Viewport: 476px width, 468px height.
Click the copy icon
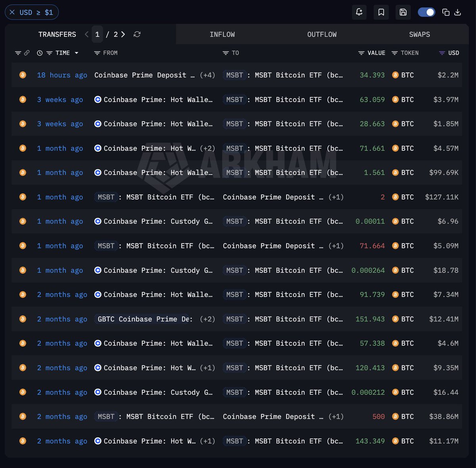tap(446, 12)
